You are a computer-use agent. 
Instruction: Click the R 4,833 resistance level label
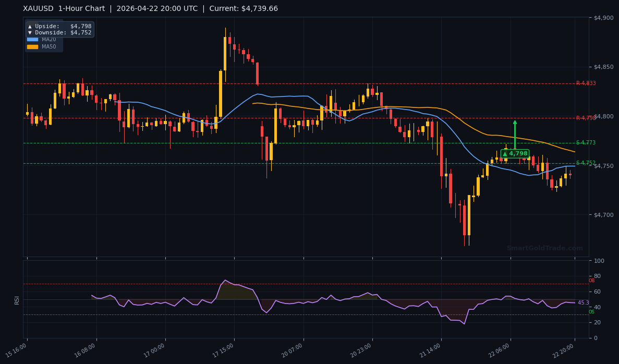coord(587,82)
